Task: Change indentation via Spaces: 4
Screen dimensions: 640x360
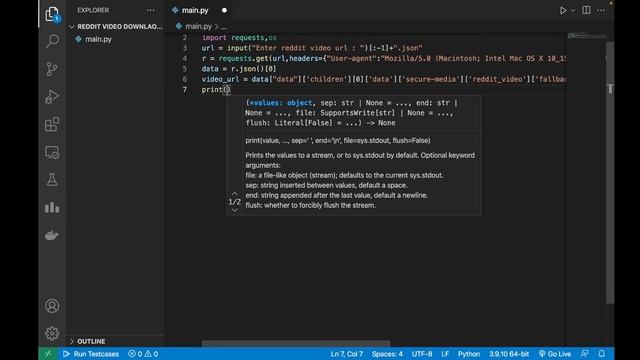Action: tap(387, 354)
